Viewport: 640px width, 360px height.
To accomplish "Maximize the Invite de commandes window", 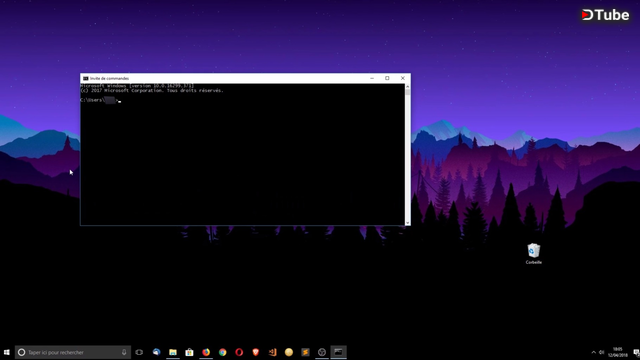I will point(387,78).
